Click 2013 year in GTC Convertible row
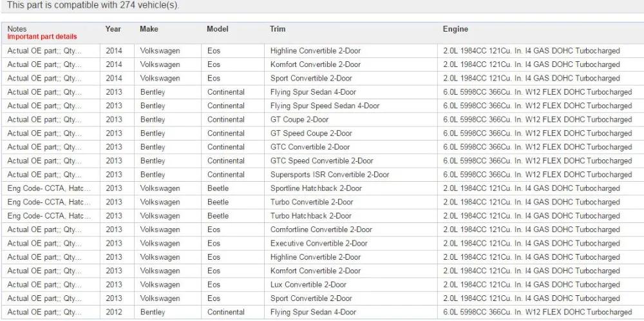 point(114,147)
